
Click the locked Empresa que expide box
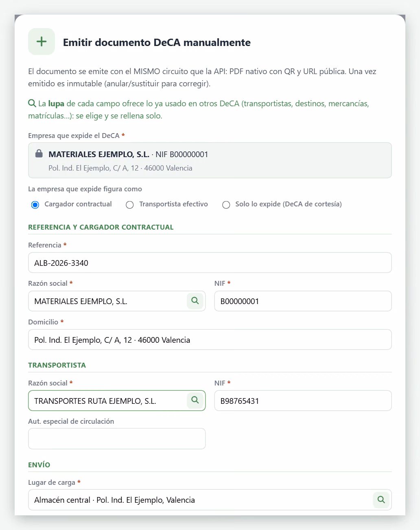tap(210, 160)
